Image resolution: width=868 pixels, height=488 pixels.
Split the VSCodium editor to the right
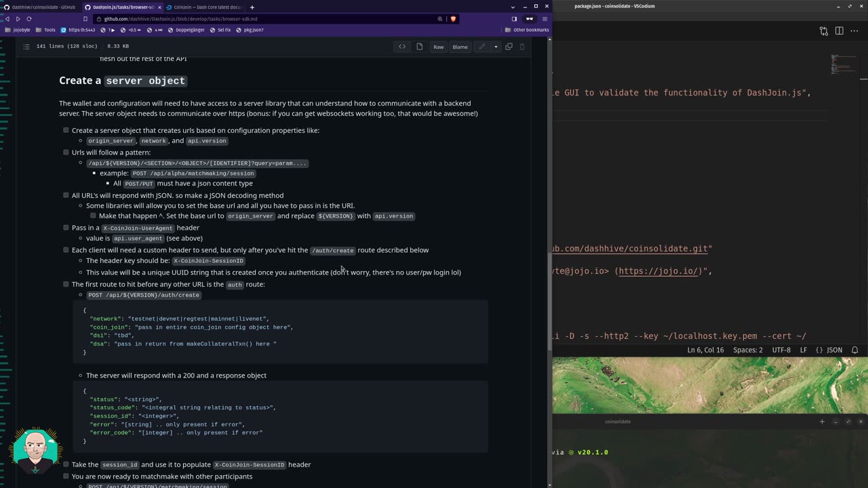click(839, 30)
